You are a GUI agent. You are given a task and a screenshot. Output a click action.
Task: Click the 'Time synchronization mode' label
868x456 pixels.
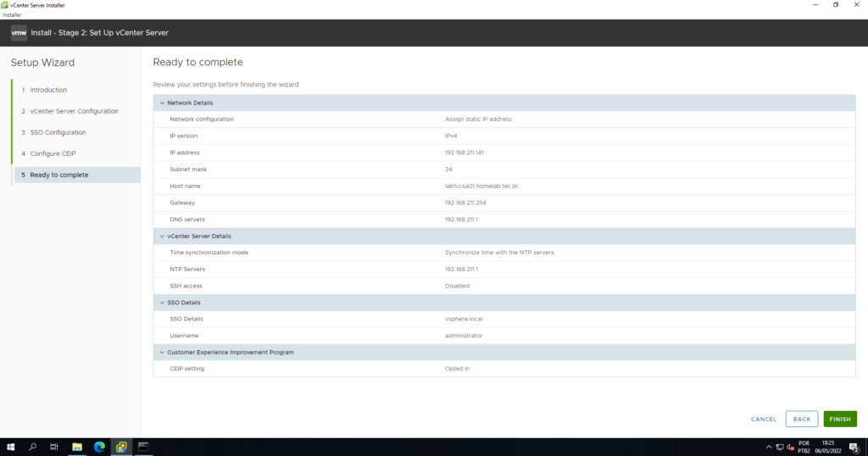[x=209, y=253]
